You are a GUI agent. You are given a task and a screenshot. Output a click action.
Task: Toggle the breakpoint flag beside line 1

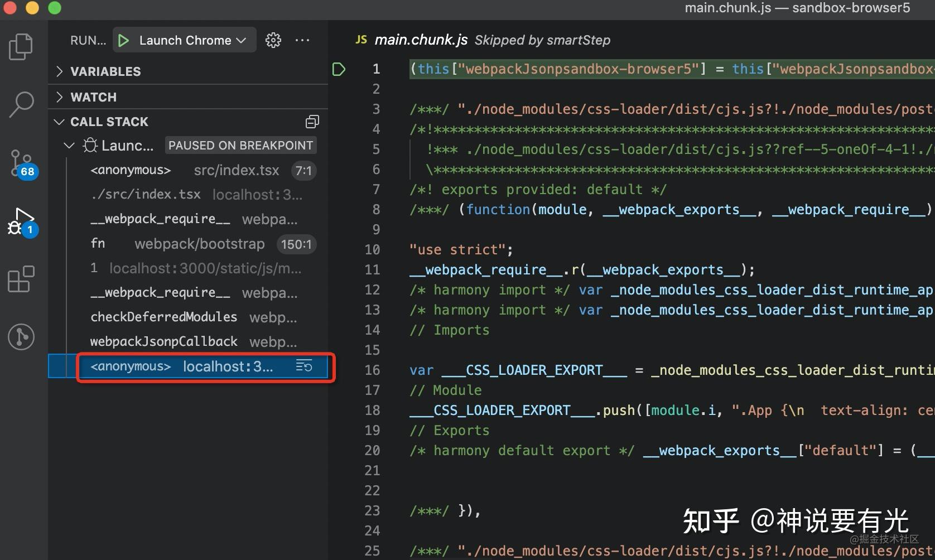click(339, 69)
